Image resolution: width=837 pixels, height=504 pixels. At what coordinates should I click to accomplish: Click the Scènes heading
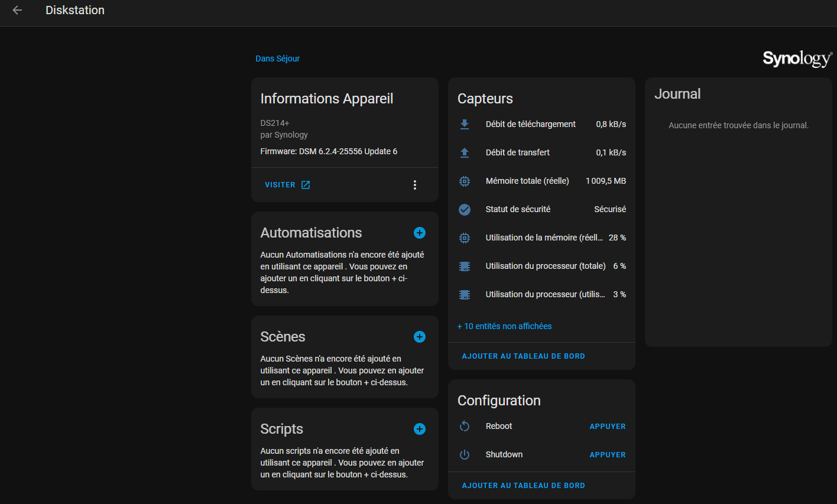pos(283,337)
